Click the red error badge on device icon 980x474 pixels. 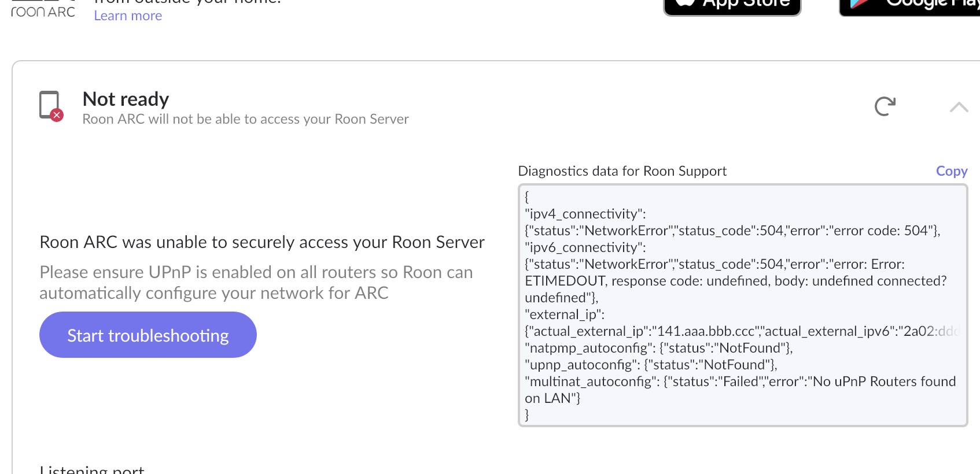(x=57, y=115)
